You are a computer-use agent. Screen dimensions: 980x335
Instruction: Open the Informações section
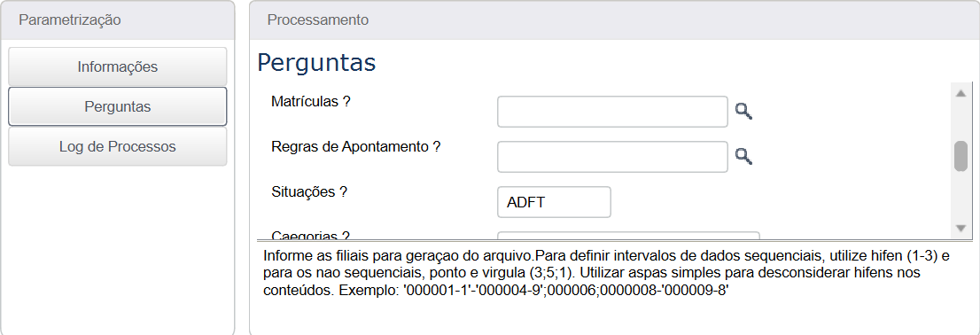coord(118,66)
